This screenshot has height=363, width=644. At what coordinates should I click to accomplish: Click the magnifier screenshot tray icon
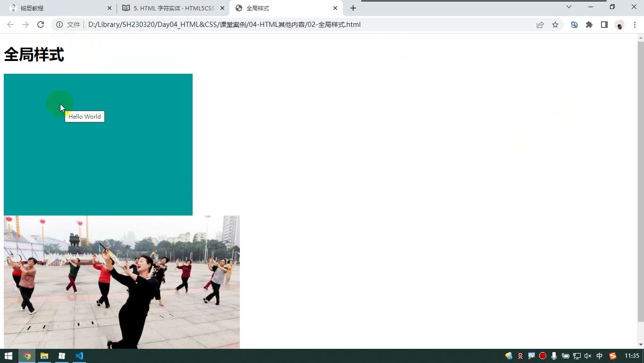pos(532,356)
